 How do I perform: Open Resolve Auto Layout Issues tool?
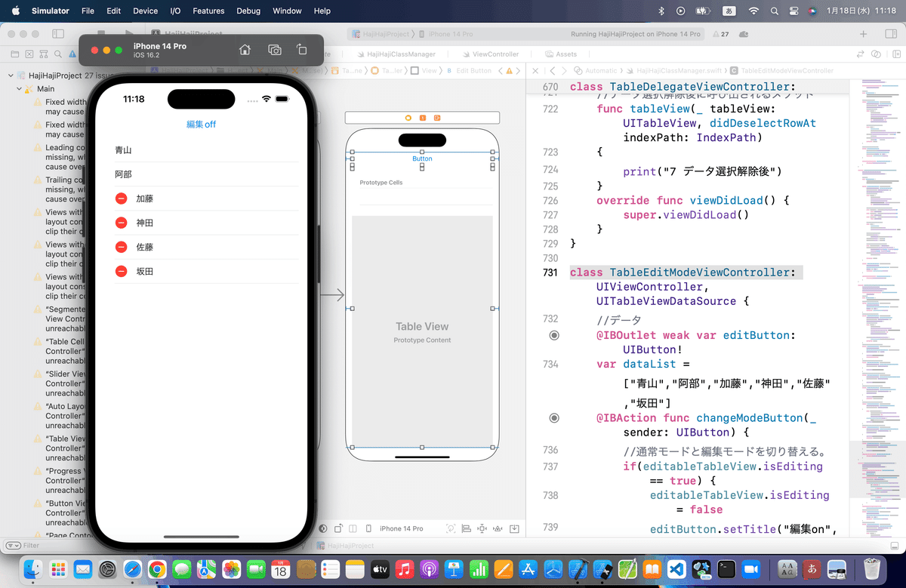click(498, 528)
